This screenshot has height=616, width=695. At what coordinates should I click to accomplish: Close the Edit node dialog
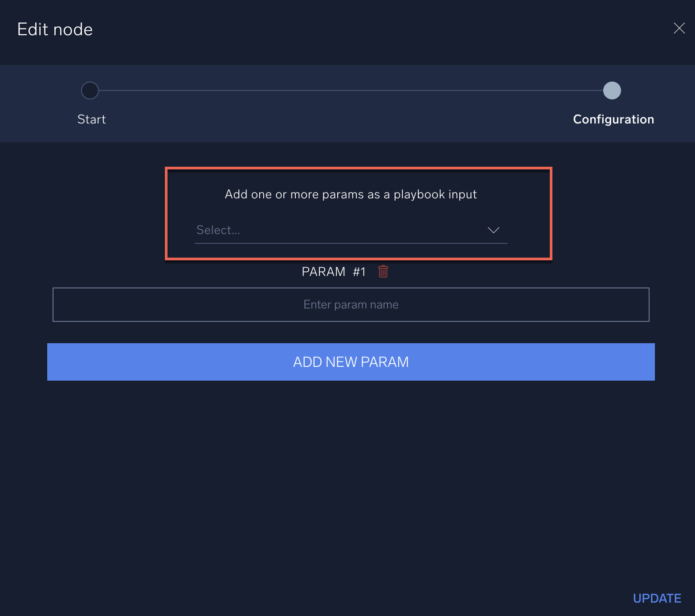click(679, 29)
